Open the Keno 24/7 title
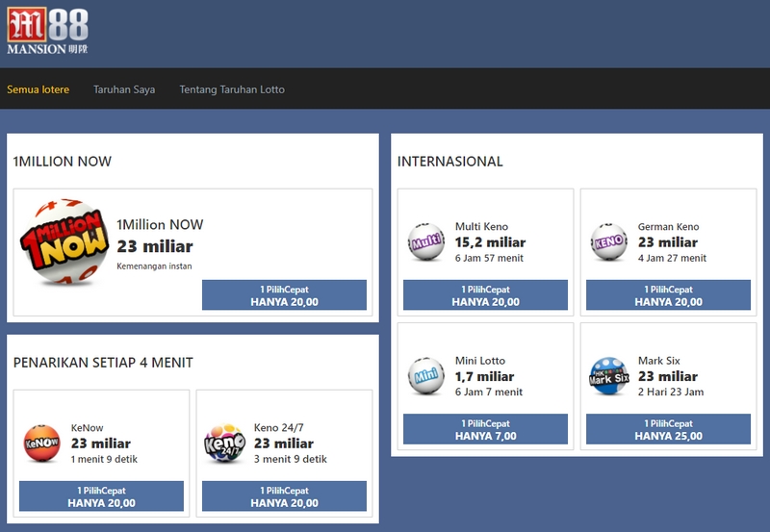Screen dimensions: 770x532 click(278, 427)
